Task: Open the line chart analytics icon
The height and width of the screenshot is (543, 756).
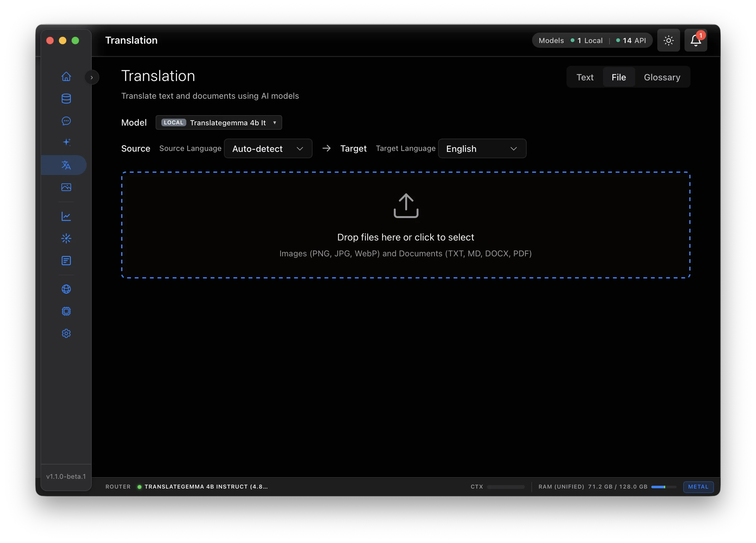Action: pos(66,216)
